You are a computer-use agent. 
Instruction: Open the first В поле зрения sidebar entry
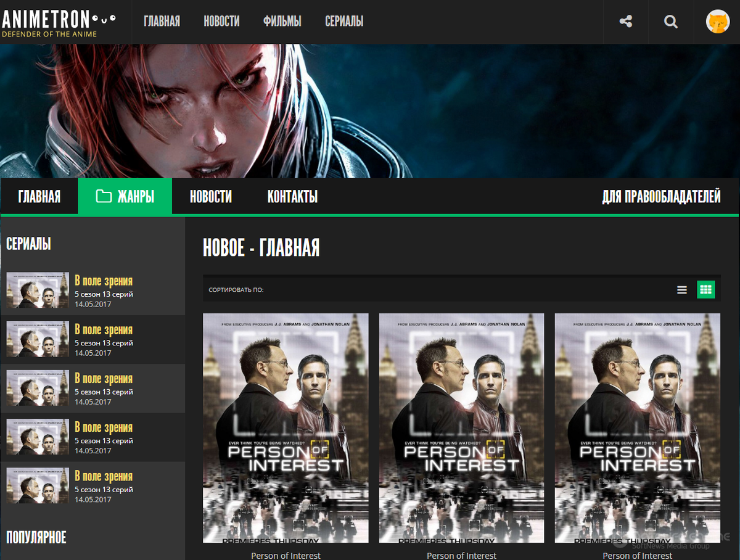point(92,290)
